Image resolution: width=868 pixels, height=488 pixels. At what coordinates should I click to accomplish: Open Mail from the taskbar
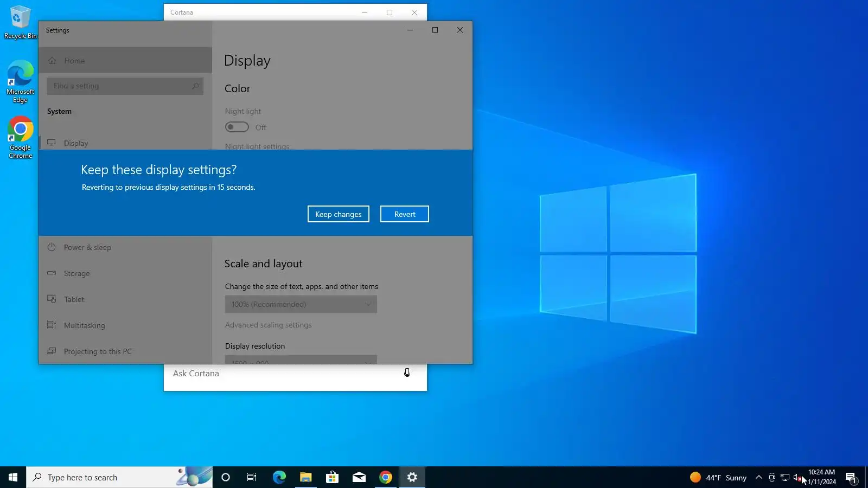[x=359, y=477]
